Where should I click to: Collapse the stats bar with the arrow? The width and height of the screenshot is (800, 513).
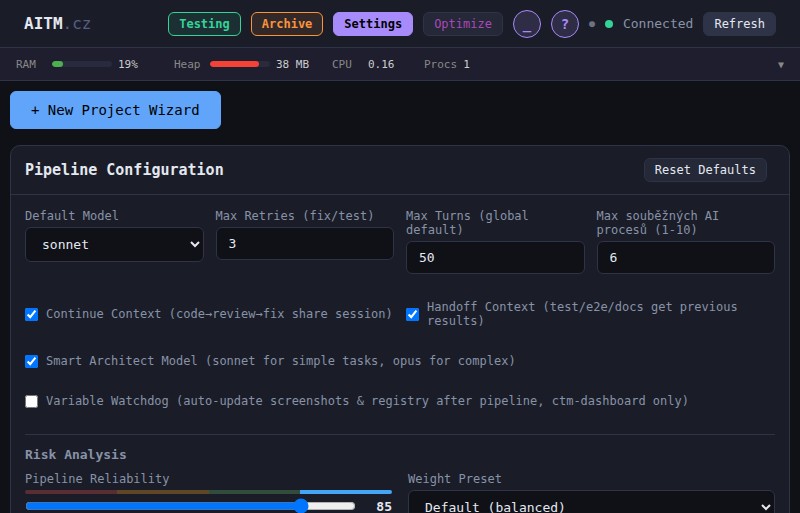781,65
